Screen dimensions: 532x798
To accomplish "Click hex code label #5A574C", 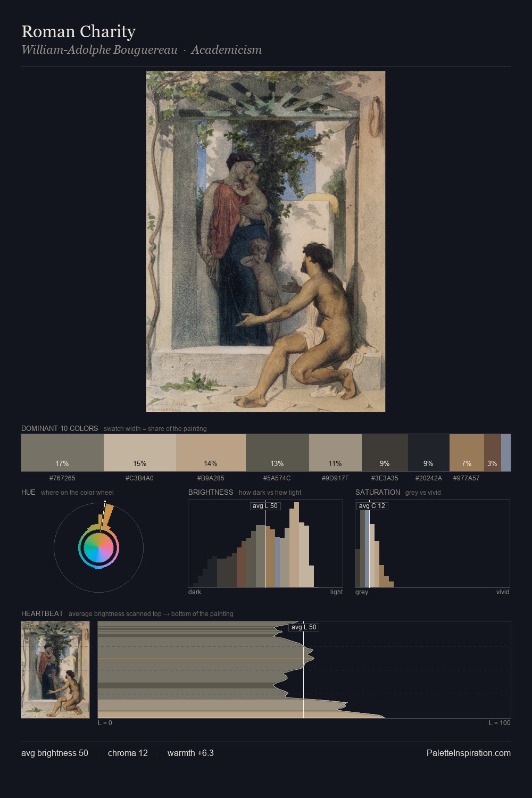I will pos(277,478).
